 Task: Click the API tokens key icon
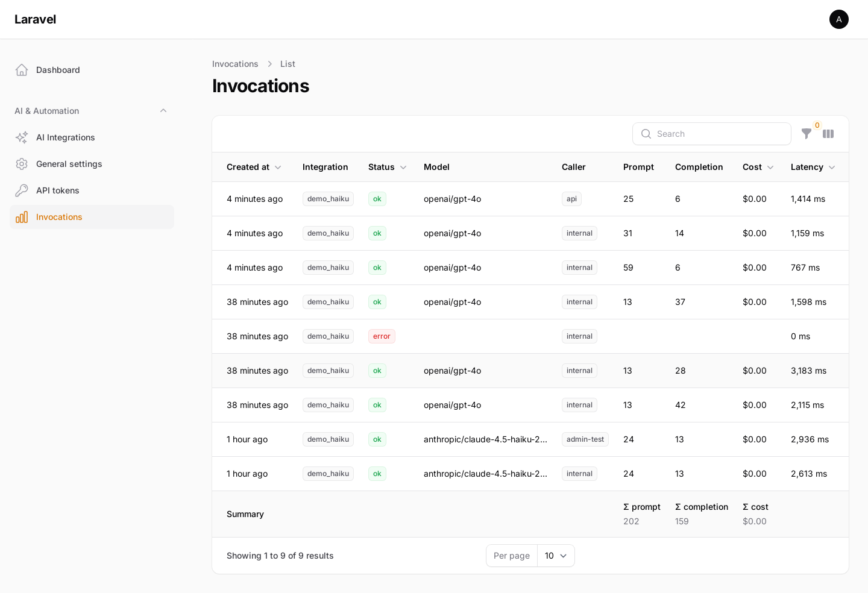pyautogui.click(x=22, y=190)
